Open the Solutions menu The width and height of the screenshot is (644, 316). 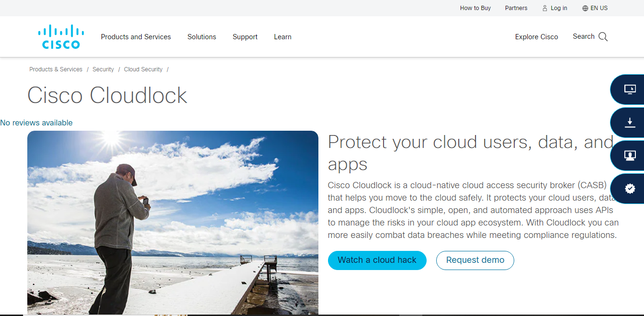pos(202,37)
